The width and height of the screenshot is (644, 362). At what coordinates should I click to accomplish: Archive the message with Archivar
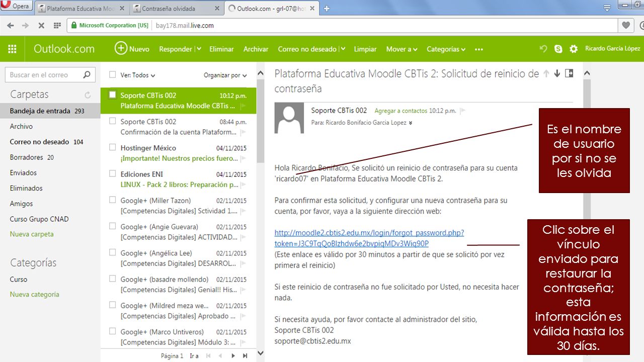pos(256,49)
